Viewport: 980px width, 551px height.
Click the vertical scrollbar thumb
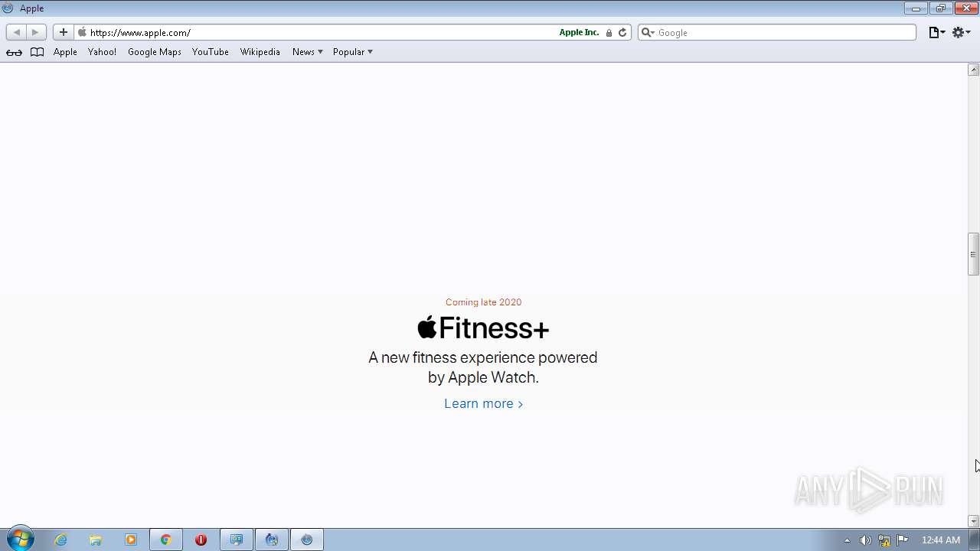[973, 254]
